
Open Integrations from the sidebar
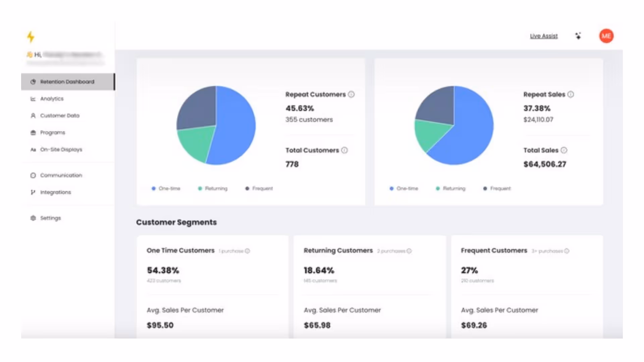[x=55, y=192]
